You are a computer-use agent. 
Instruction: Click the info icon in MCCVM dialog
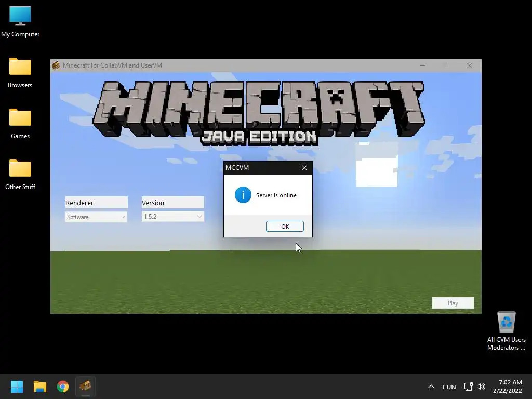243,195
